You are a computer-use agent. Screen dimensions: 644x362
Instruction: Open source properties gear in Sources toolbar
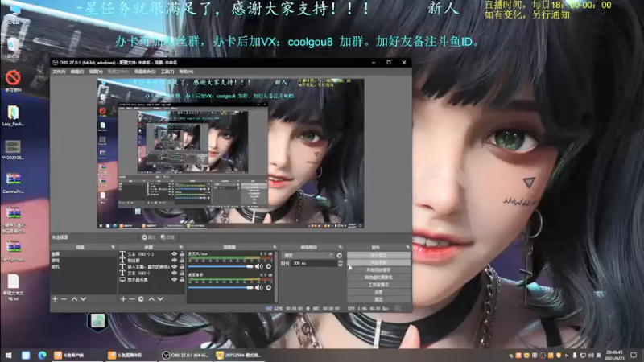pos(141,298)
